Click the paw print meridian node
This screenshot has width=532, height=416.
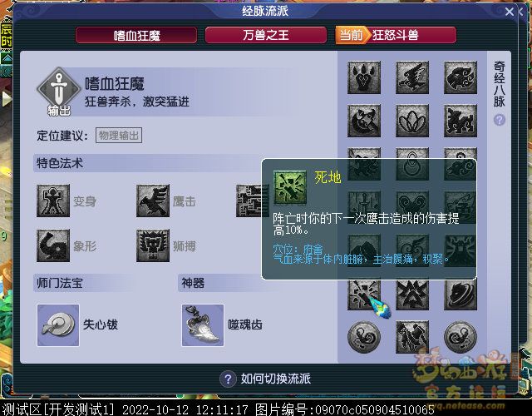click(364, 77)
